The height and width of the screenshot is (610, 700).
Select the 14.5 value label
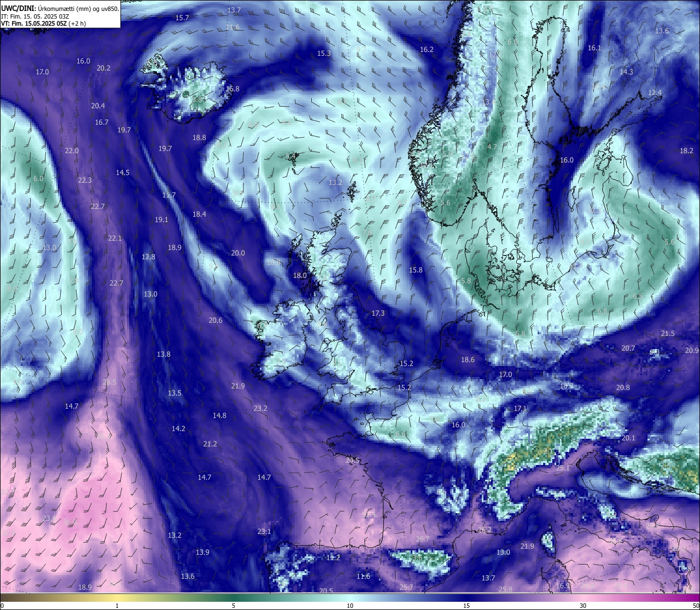click(x=122, y=173)
